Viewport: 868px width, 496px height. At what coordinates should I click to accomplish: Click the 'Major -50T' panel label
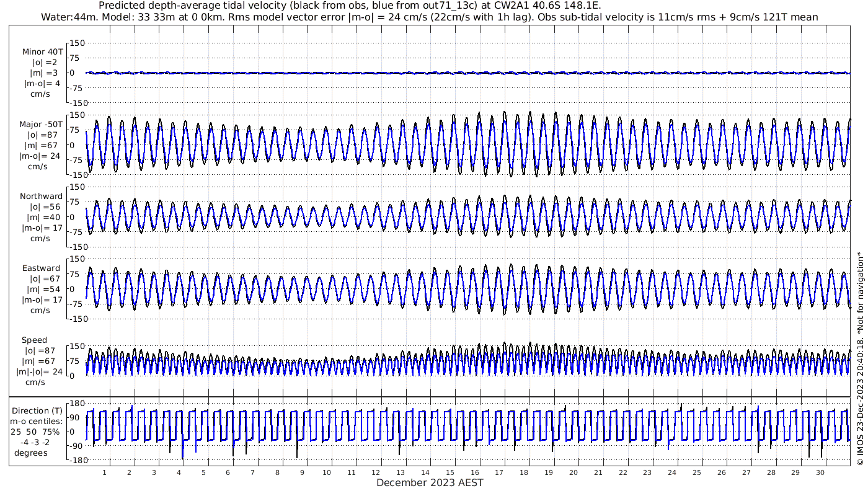(41, 124)
